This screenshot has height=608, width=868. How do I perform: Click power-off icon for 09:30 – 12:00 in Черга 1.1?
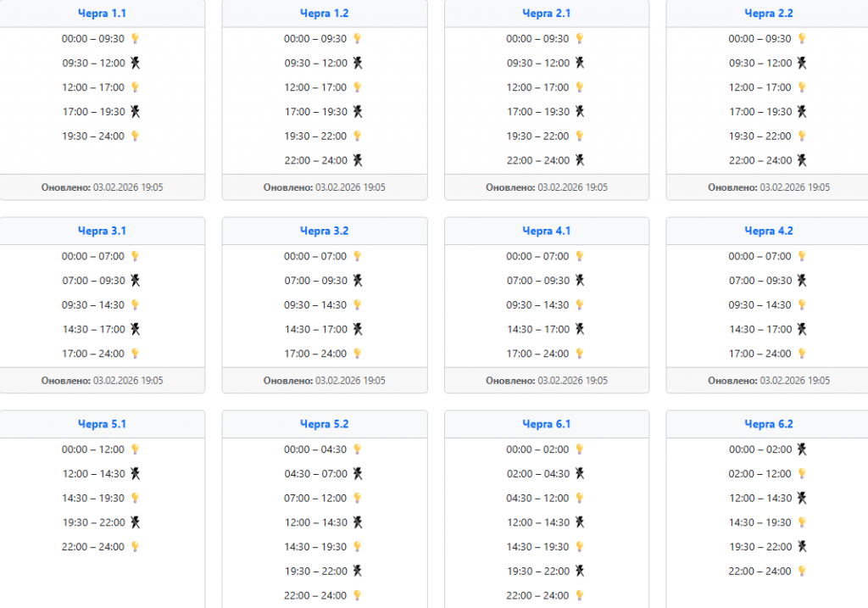click(134, 63)
